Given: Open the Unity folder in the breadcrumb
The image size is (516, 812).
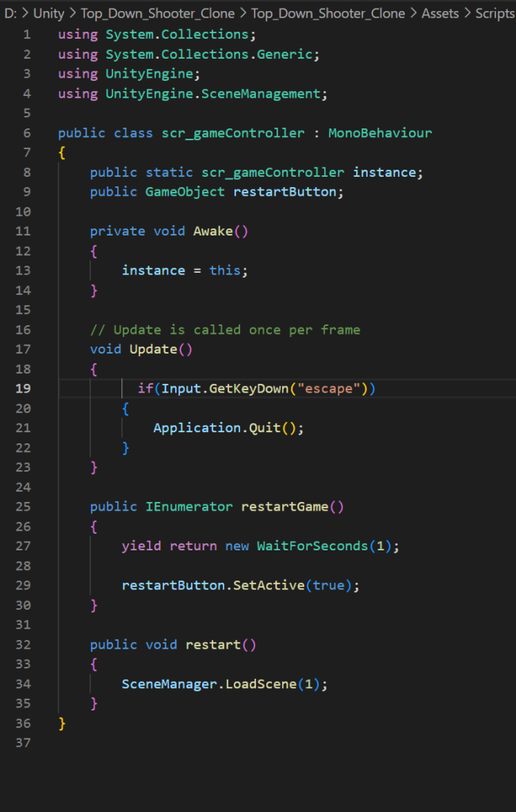Looking at the screenshot, I should tap(48, 13).
